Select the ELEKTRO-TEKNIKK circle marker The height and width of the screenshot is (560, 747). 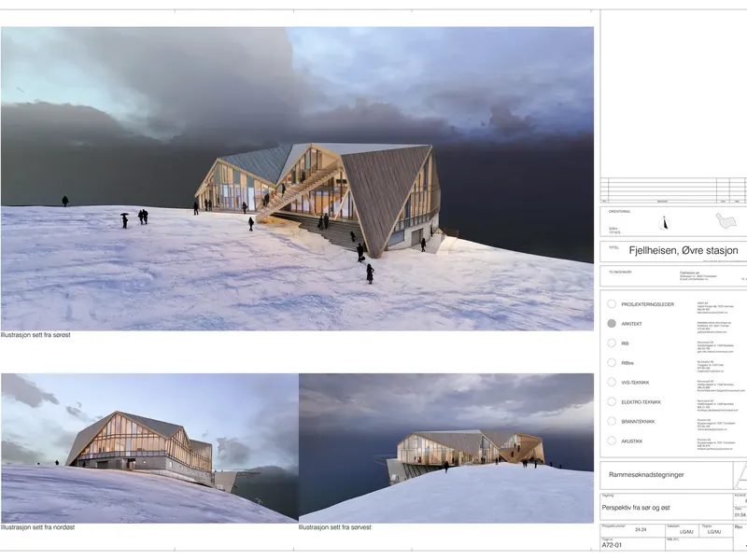click(x=612, y=401)
